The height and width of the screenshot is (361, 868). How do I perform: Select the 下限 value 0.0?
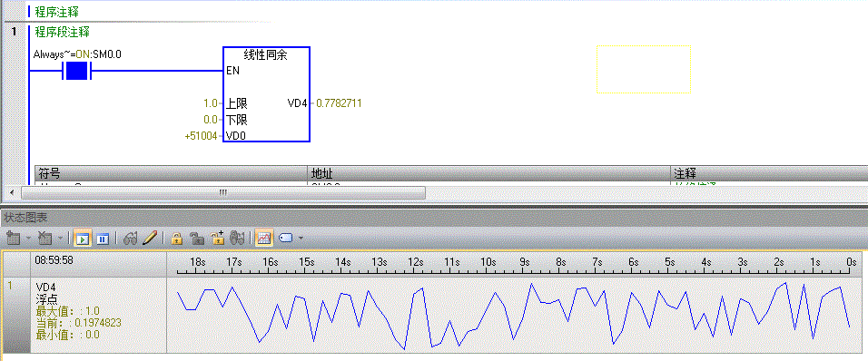[x=211, y=120]
